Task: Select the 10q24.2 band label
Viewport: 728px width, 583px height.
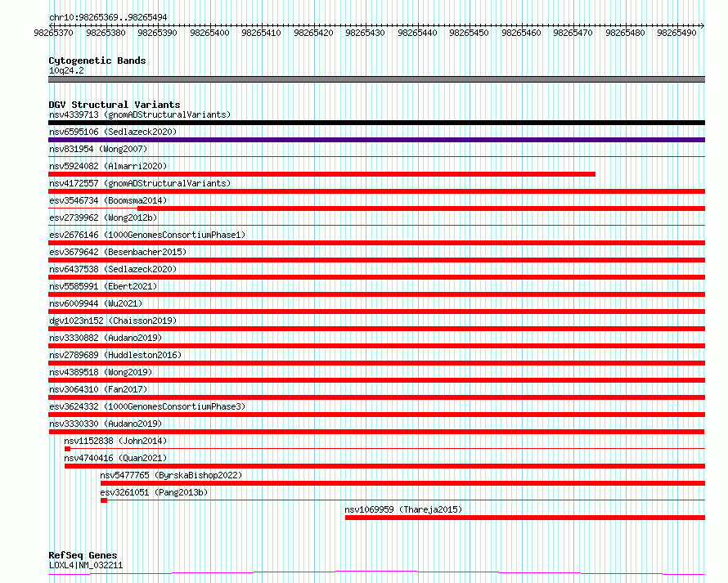Action: click(66, 70)
